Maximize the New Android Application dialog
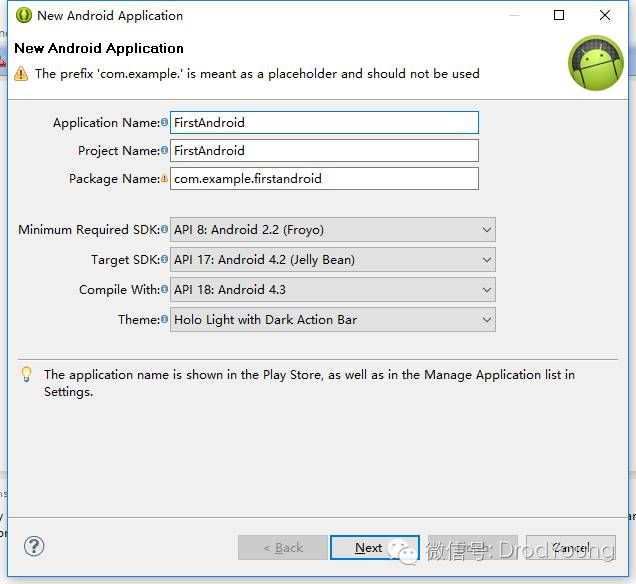636x584 pixels. coord(559,15)
